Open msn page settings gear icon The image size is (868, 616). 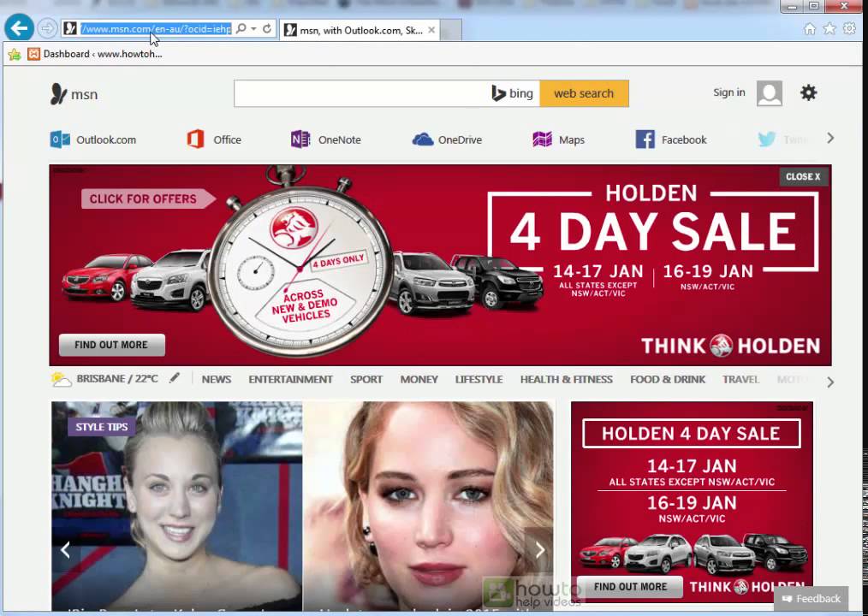click(x=808, y=93)
